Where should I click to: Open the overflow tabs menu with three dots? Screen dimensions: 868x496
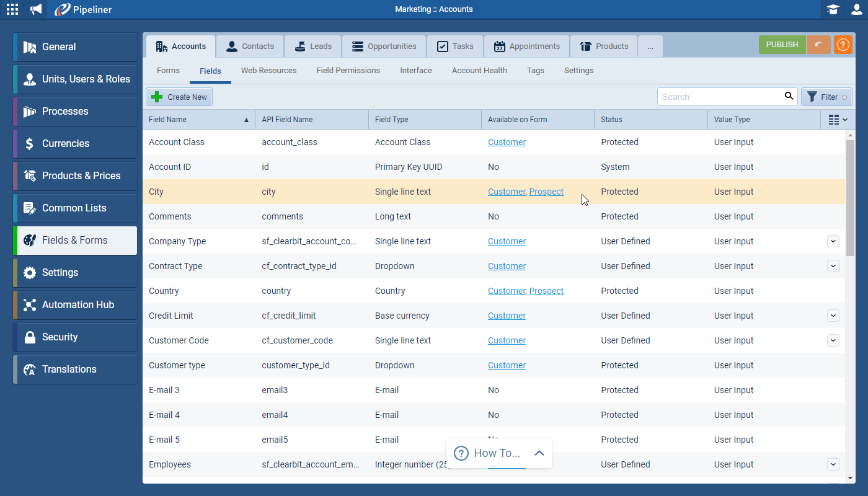click(650, 46)
